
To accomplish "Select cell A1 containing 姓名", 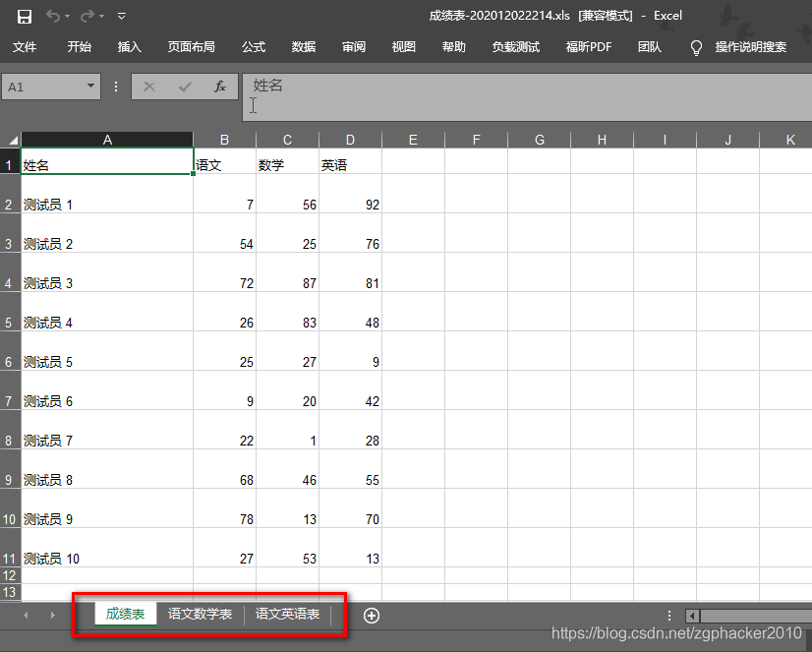I will click(107, 161).
